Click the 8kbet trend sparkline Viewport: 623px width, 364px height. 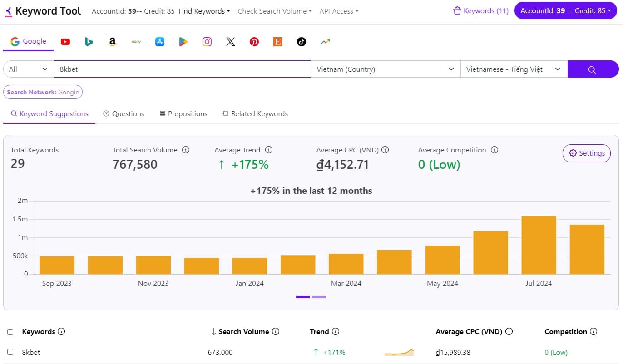[399, 352]
